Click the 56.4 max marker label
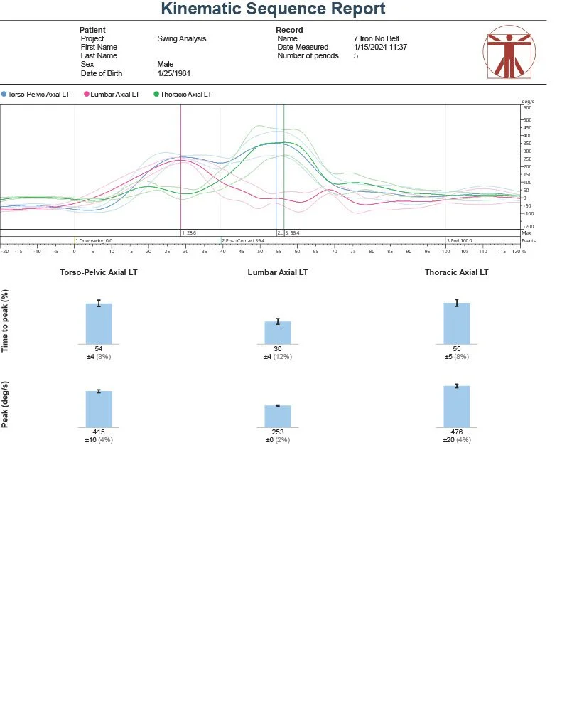The image size is (562, 728). pos(293,232)
